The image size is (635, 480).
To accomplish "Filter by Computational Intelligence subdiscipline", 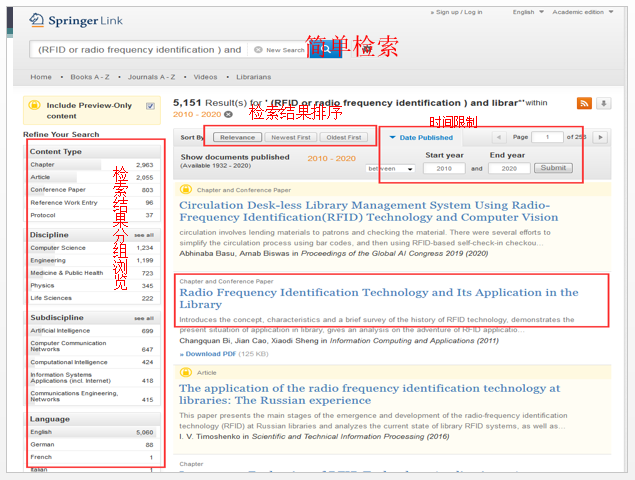I will point(92,362).
